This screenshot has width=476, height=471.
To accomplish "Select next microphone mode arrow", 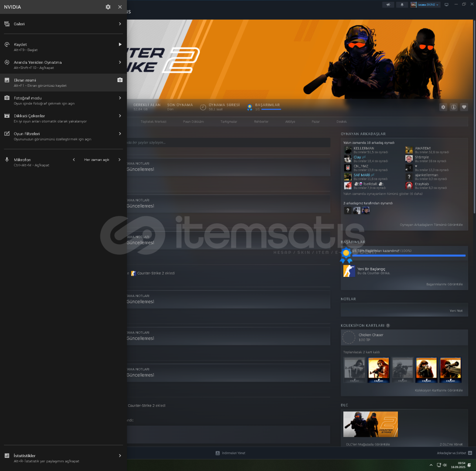I will (119, 160).
